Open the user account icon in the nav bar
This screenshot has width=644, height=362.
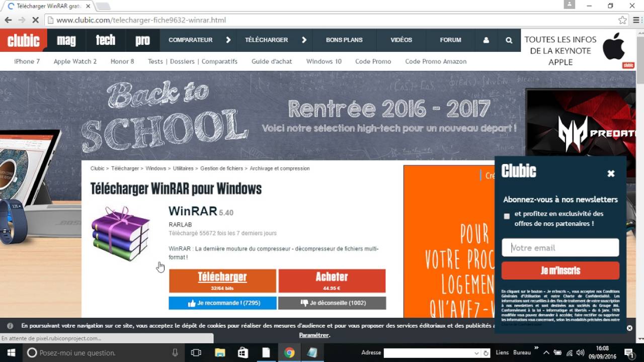[x=486, y=40]
